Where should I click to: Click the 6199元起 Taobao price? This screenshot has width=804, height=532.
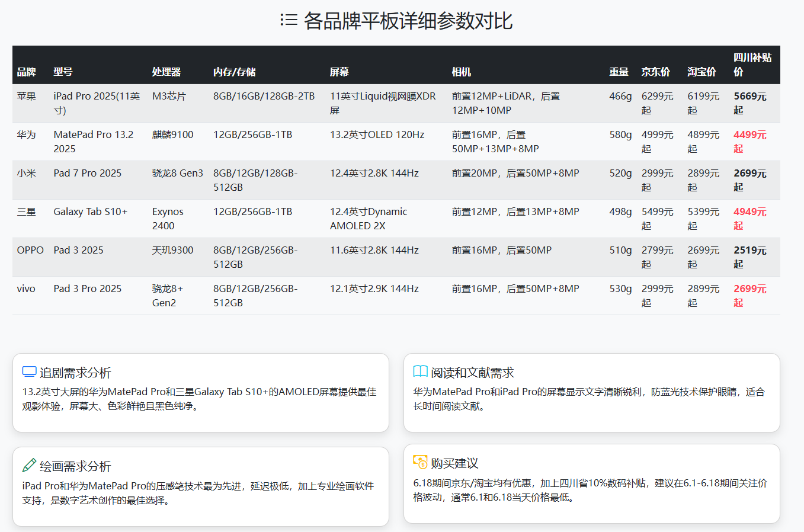click(704, 103)
